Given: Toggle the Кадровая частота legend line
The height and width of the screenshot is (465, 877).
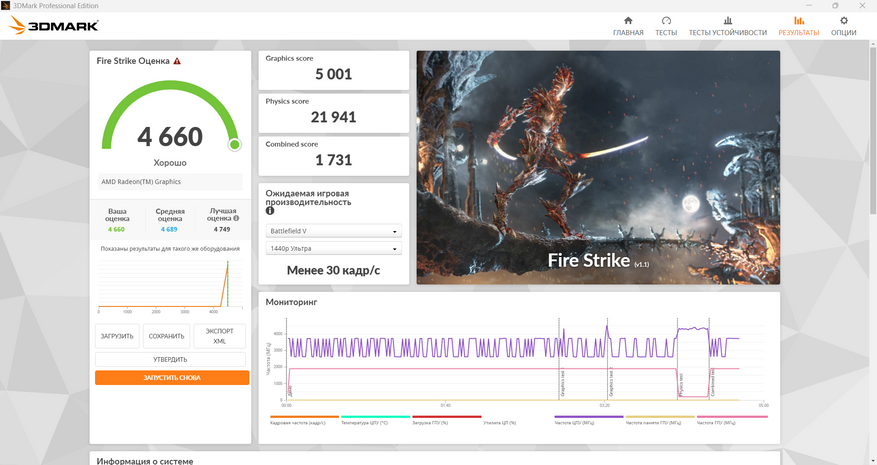Looking at the screenshot, I should [304, 417].
